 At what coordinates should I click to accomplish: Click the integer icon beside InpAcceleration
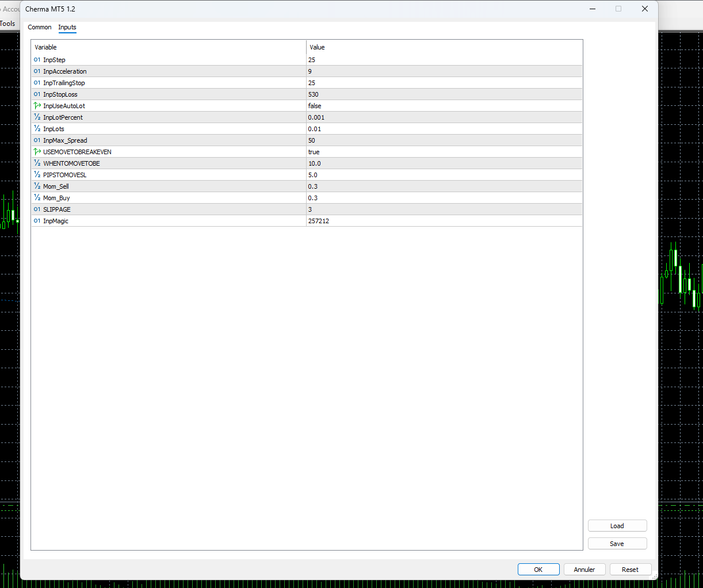pos(37,71)
